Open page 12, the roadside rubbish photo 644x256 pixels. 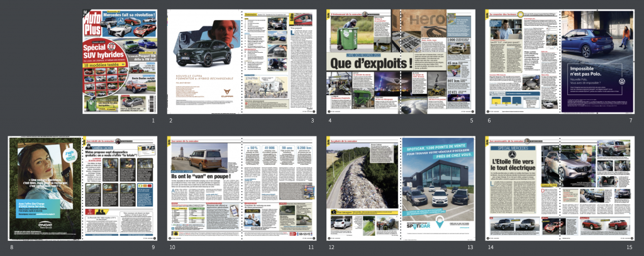(x=364, y=189)
